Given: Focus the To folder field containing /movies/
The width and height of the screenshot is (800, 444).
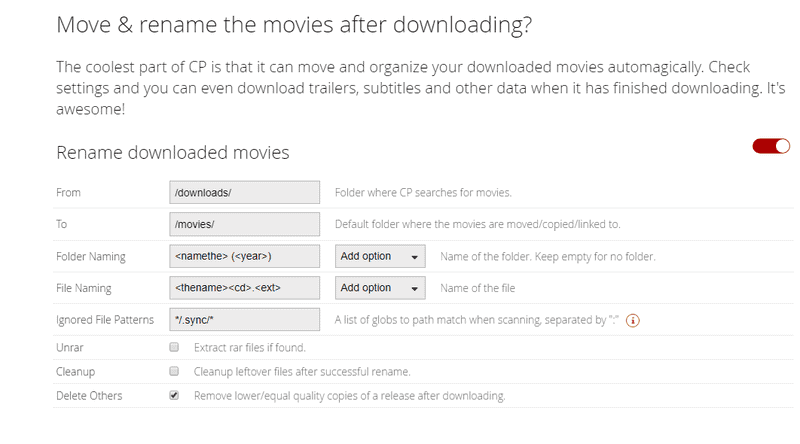Looking at the screenshot, I should pyautogui.click(x=245, y=224).
